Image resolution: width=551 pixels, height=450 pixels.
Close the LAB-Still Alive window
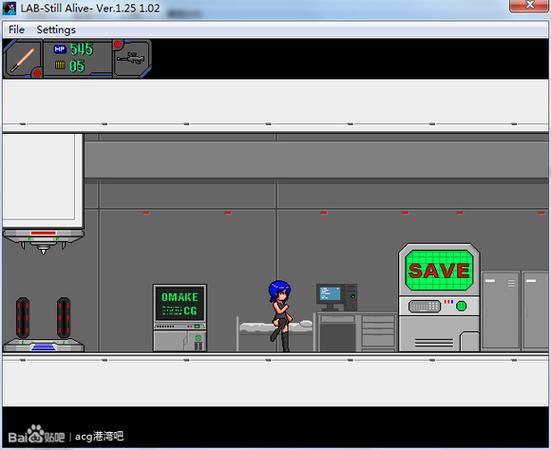(x=529, y=5)
